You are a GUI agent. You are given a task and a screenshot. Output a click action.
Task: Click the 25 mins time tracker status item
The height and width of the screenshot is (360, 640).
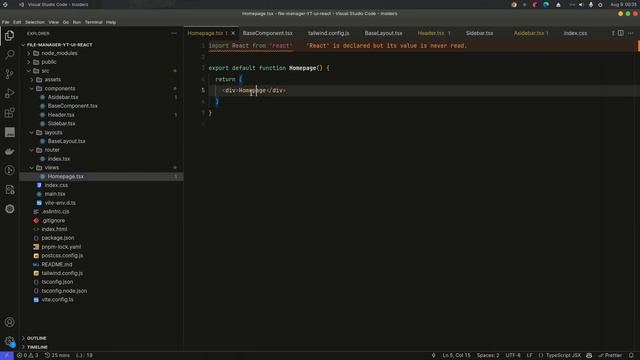click(57, 356)
